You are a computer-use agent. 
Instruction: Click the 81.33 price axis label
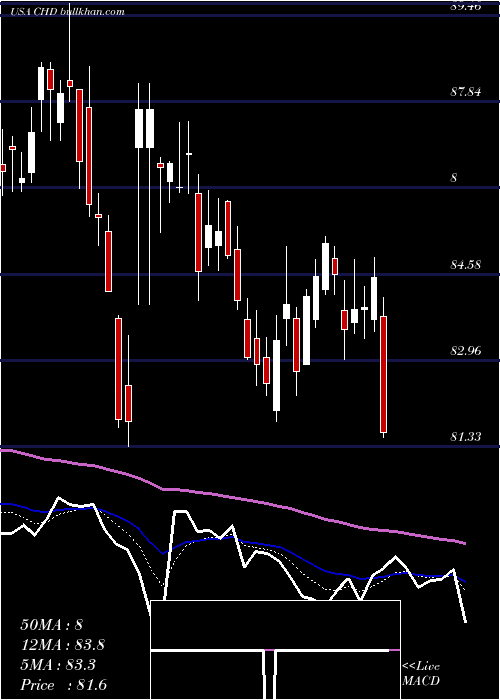[x=465, y=437]
